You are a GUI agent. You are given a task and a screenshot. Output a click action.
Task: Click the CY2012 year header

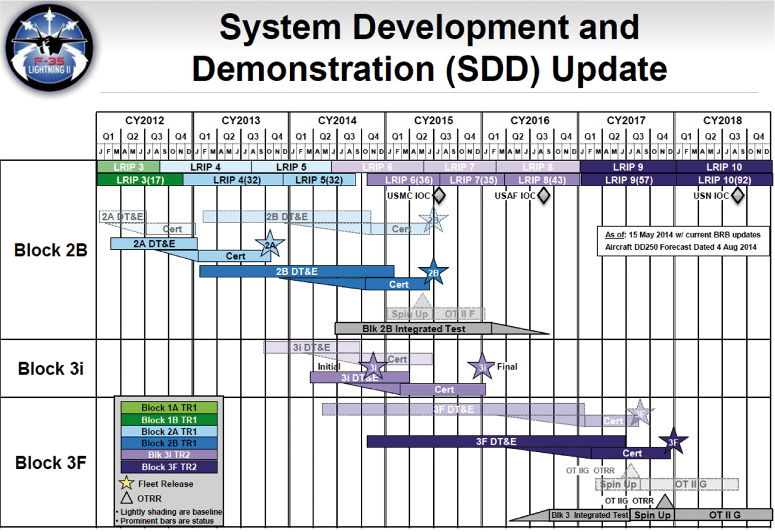[x=144, y=120]
